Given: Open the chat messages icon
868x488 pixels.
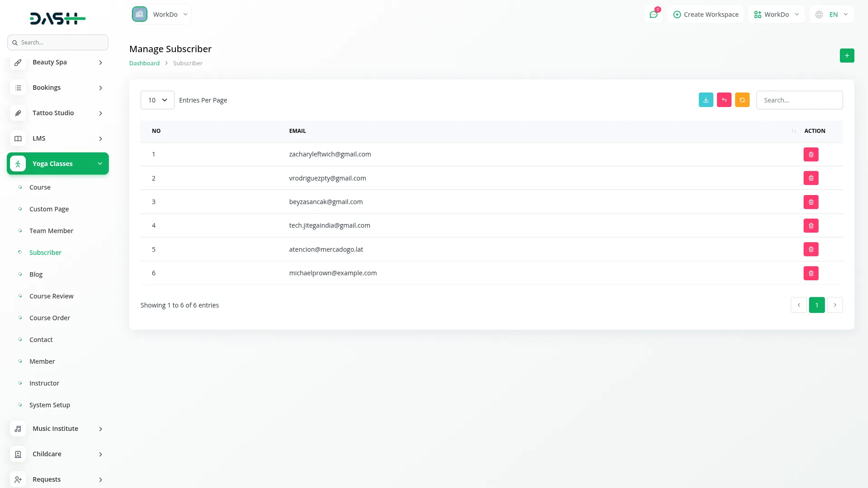Looking at the screenshot, I should 653,15.
